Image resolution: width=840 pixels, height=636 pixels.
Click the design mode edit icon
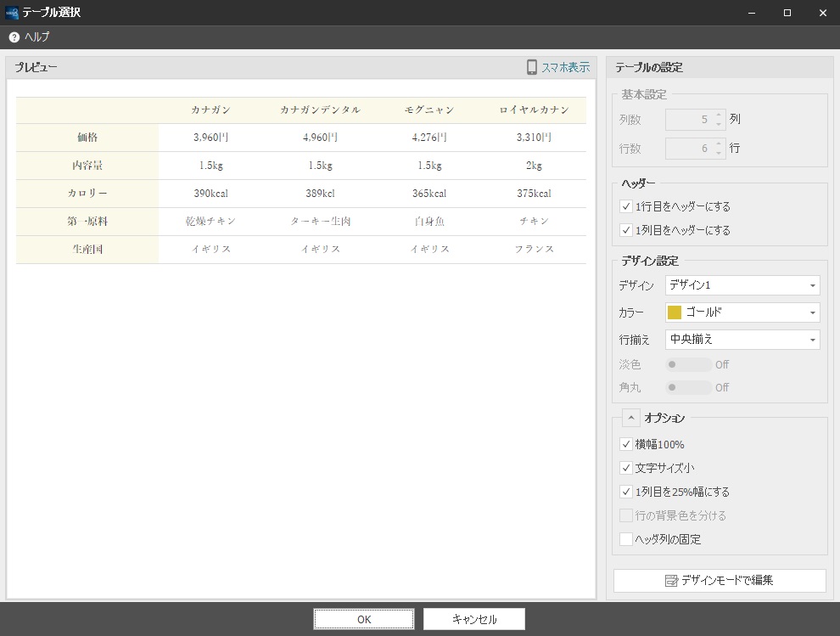coord(671,580)
